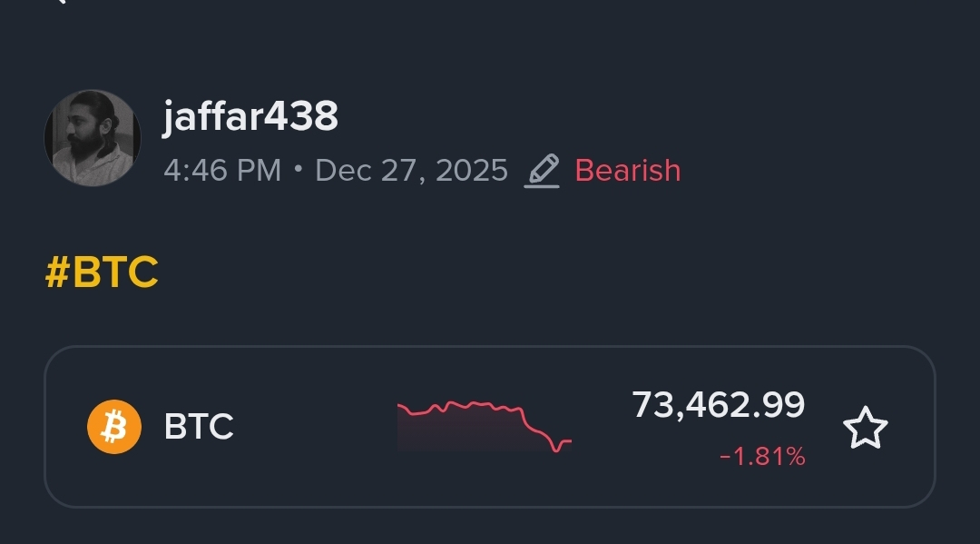Tap the back arrow at top left
980x544 pixels.
click(x=60, y=3)
